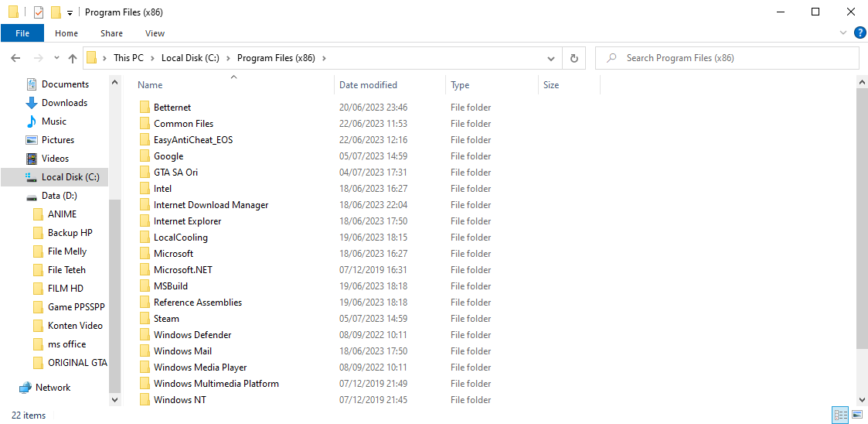
Task: Click the file list scroll down arrow
Action: (863, 399)
